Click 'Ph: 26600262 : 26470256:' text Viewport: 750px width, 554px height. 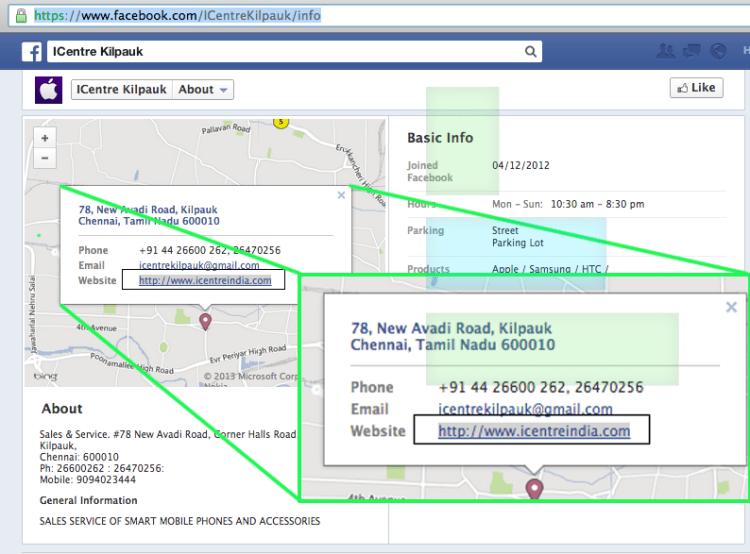[x=101, y=468]
